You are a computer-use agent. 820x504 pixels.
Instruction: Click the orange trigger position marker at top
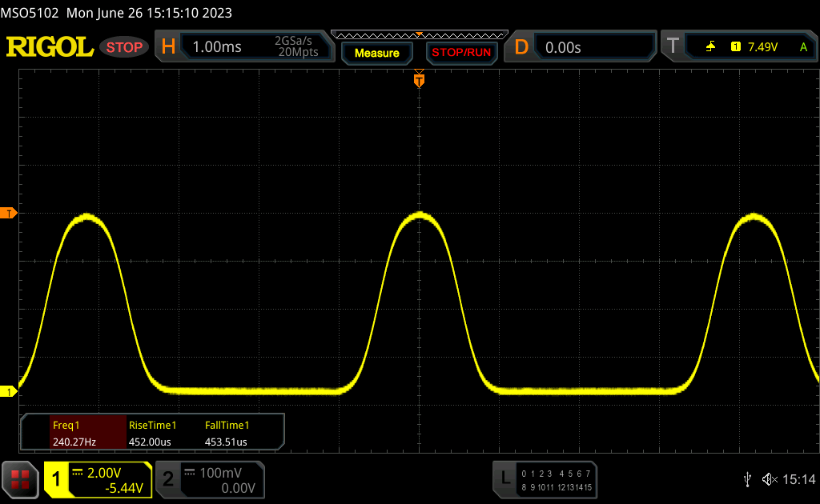[x=418, y=79]
